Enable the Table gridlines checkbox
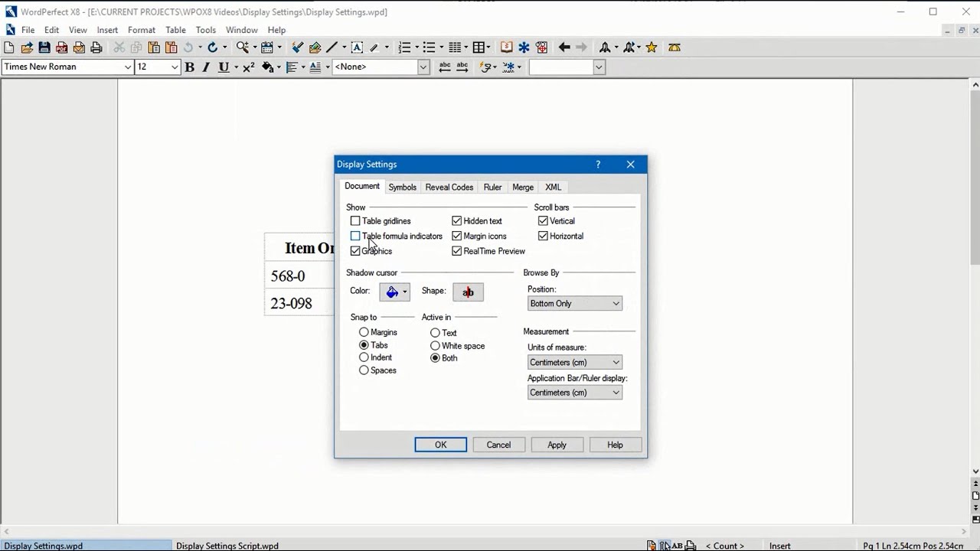Screen dimensions: 980x551 pos(355,220)
